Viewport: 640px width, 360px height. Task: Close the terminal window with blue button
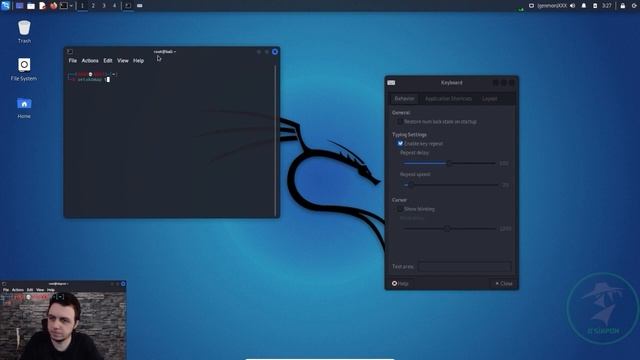coord(275,51)
